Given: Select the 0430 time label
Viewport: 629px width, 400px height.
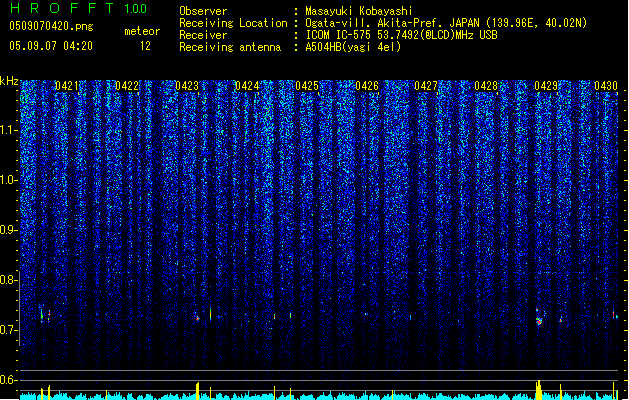Looking at the screenshot, I should click(x=606, y=86).
